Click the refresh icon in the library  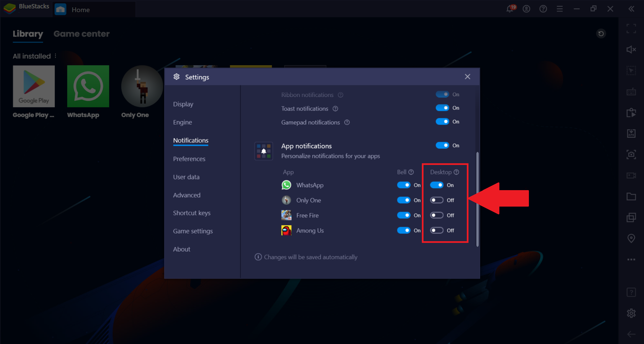[x=601, y=34]
